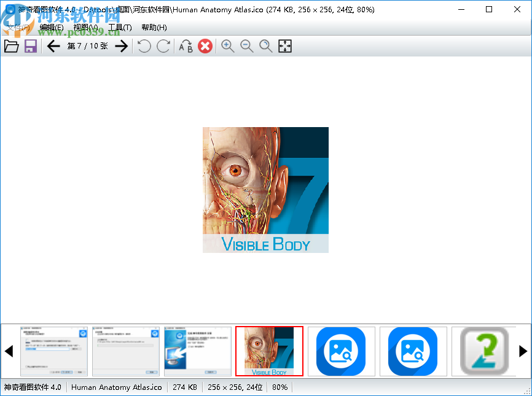Viewport: 532px width, 396px height.
Task: Select the second blue image-viewer icon thumbnail
Action: click(413, 351)
